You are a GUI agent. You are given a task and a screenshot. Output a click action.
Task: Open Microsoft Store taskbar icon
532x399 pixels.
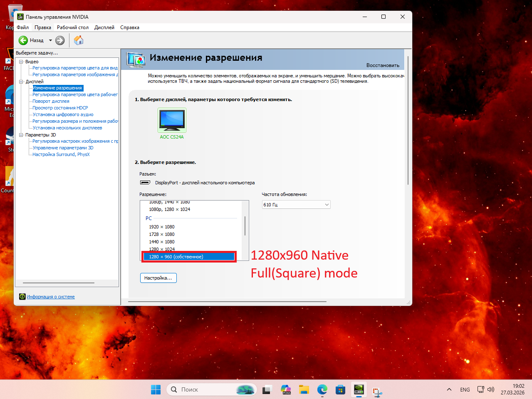(x=340, y=389)
